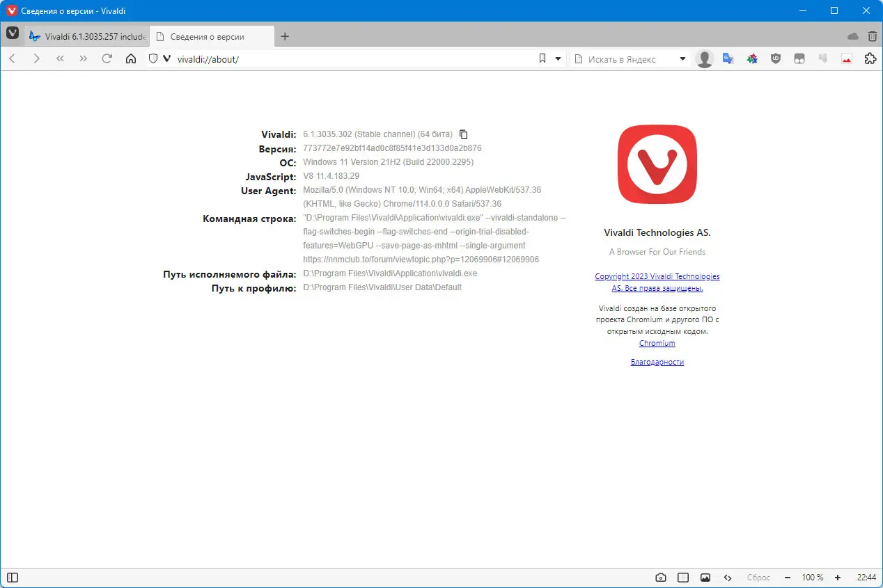This screenshot has height=588, width=883.
Task: Toggle image loading in status bar
Action: (x=705, y=578)
